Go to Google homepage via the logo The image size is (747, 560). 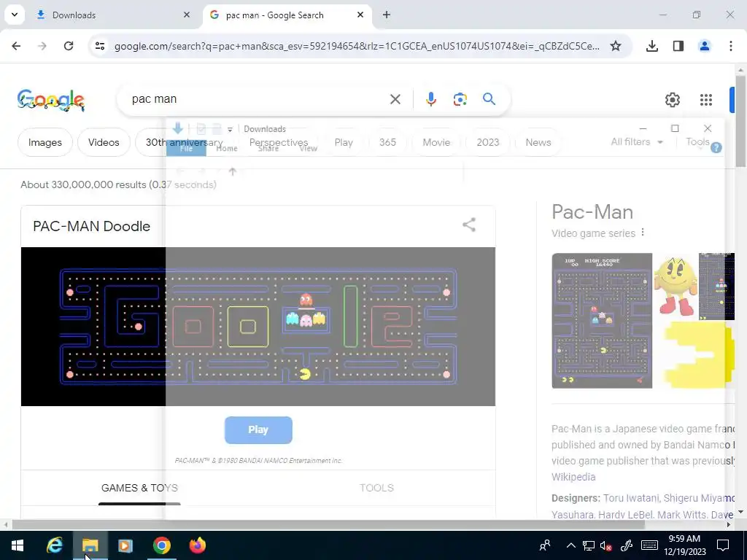51,99
